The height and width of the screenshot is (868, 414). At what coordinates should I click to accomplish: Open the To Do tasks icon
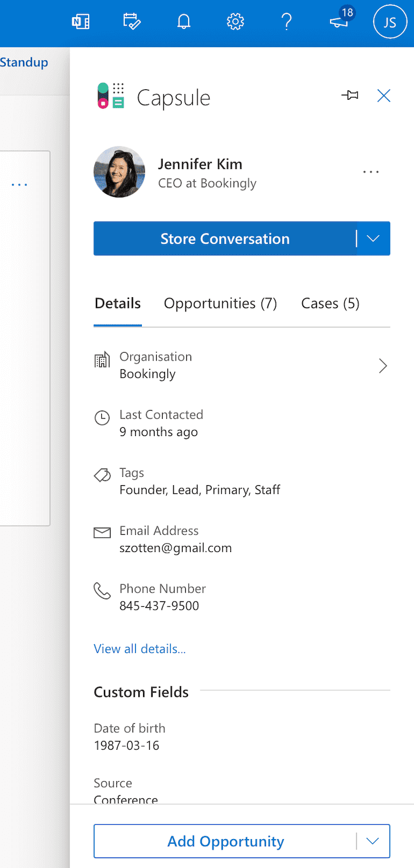tap(132, 21)
